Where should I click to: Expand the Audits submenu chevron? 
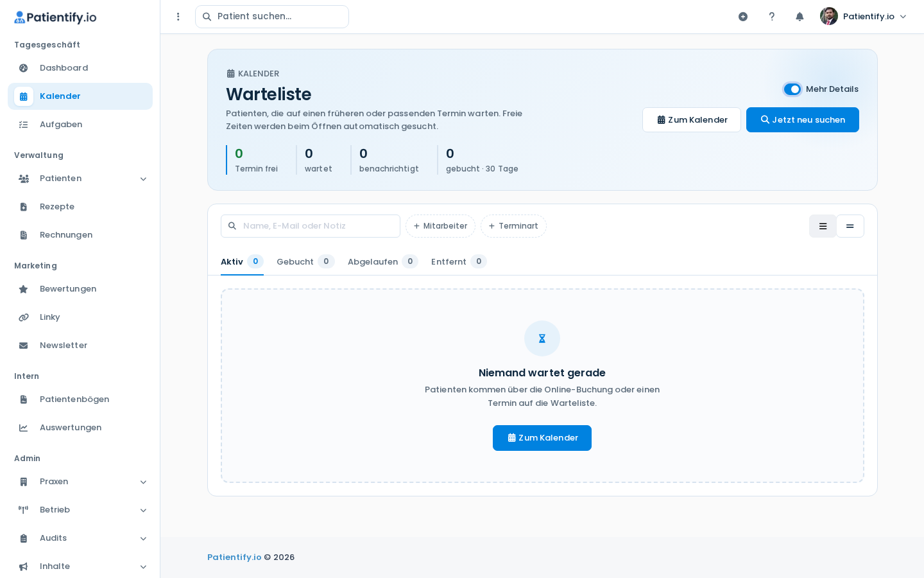pyautogui.click(x=143, y=539)
